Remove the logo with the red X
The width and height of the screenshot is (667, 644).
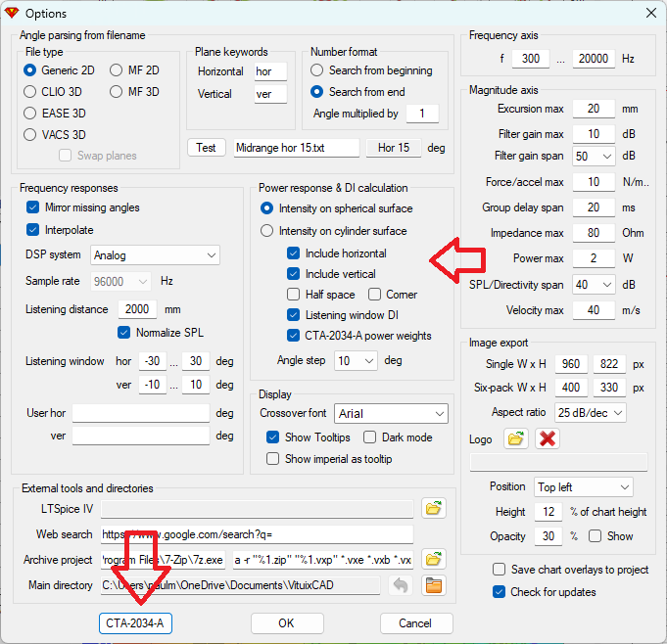coord(548,438)
